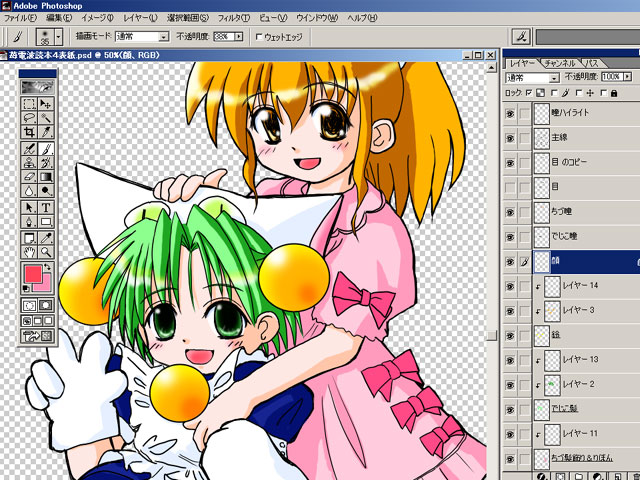Swap foreground and background colors

click(49, 267)
